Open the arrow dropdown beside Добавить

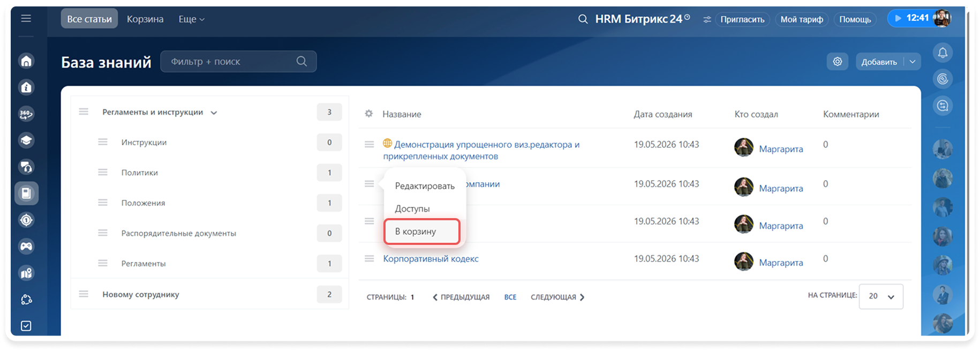coord(913,62)
